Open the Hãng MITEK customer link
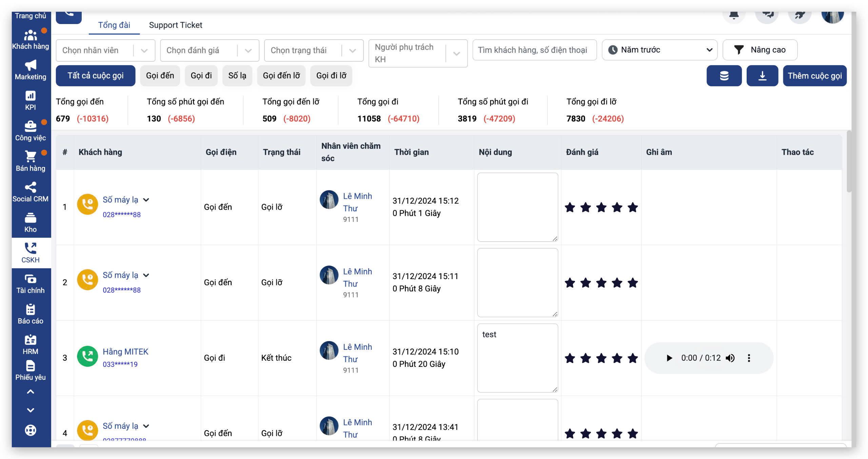Screen dimensions: 868x459 tap(125, 352)
